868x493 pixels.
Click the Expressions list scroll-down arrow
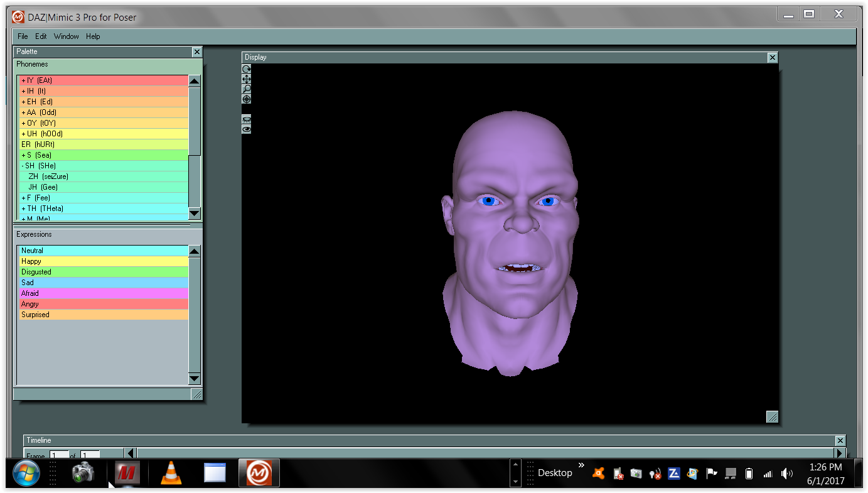tap(195, 379)
